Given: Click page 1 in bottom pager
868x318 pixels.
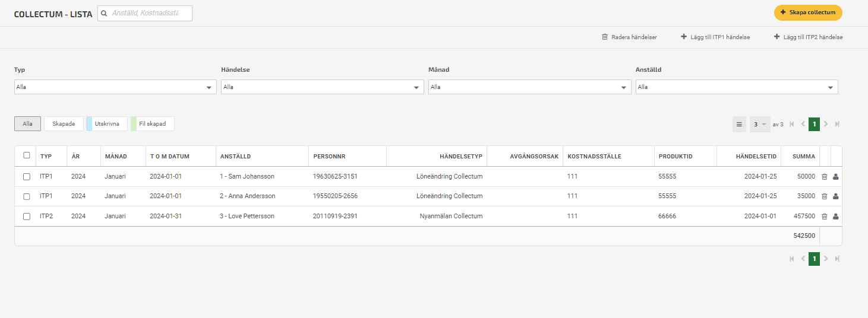Looking at the screenshot, I should coord(814,259).
